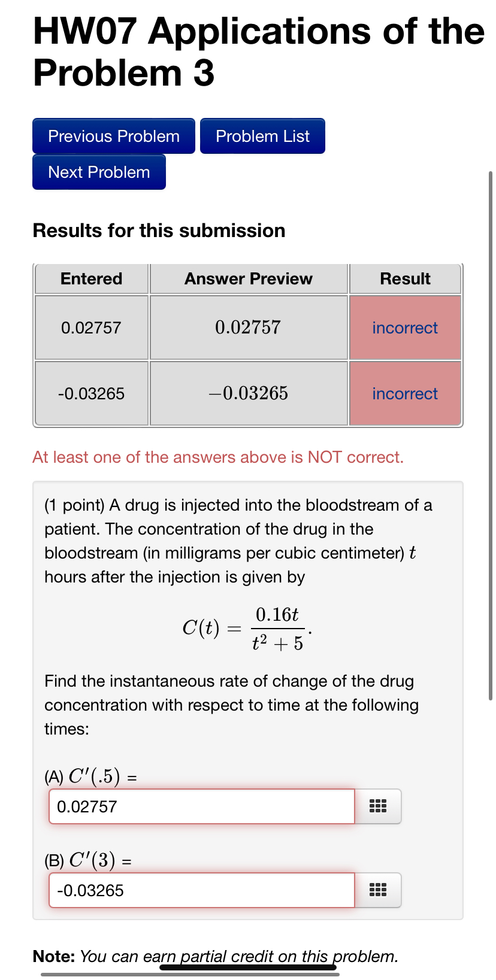496x980 pixels.
Task: Click the Result column header
Action: [x=405, y=278]
